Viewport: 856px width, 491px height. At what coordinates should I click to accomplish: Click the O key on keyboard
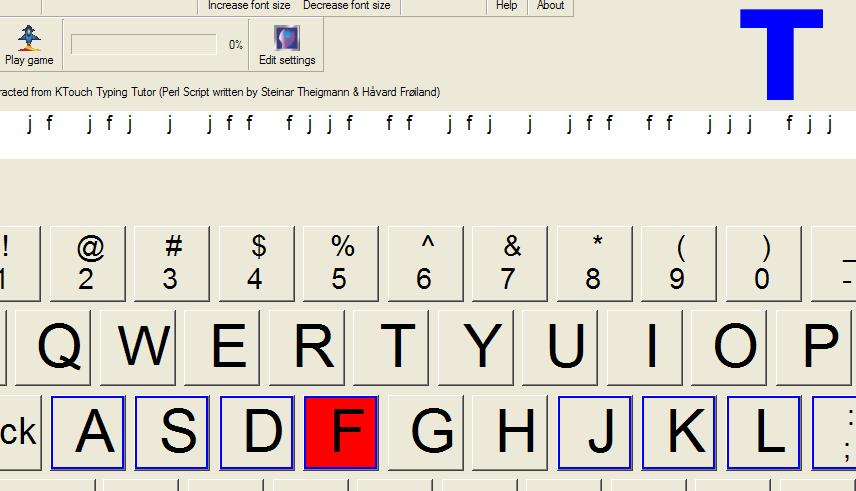tap(729, 348)
